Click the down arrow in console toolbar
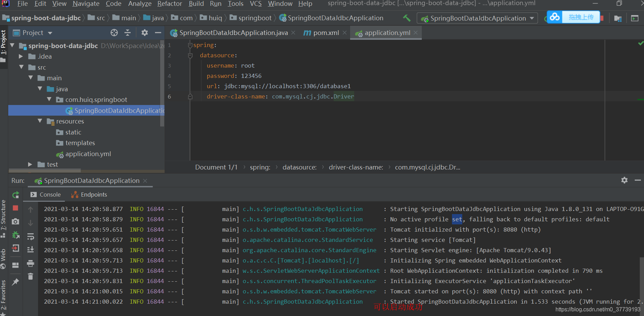The width and height of the screenshot is (644, 316). tap(31, 223)
